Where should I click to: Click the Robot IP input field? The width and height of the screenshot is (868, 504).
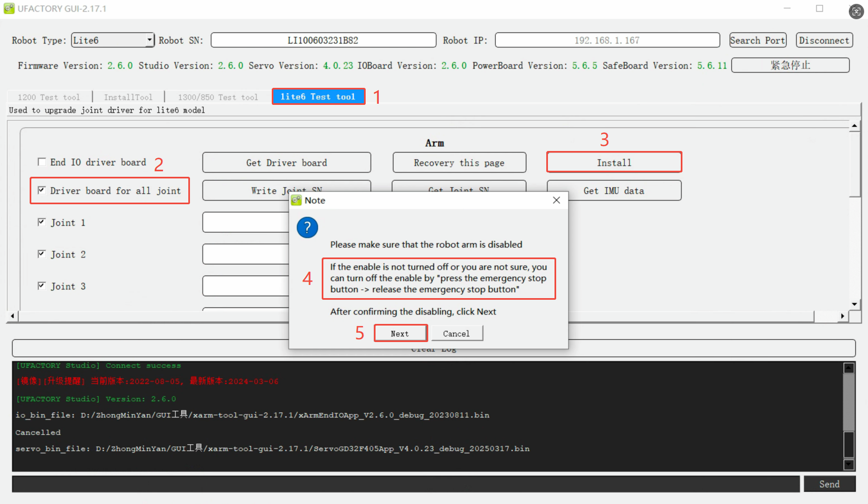coord(607,40)
